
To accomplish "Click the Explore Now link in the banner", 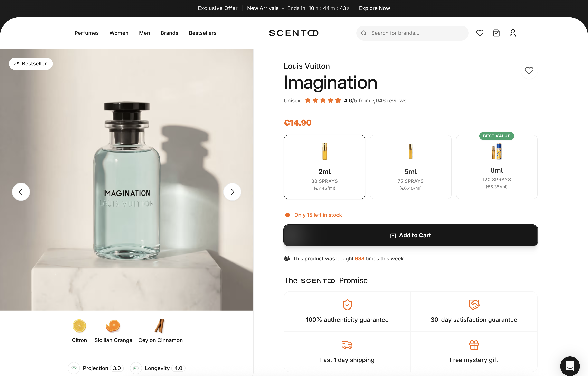I will point(374,8).
